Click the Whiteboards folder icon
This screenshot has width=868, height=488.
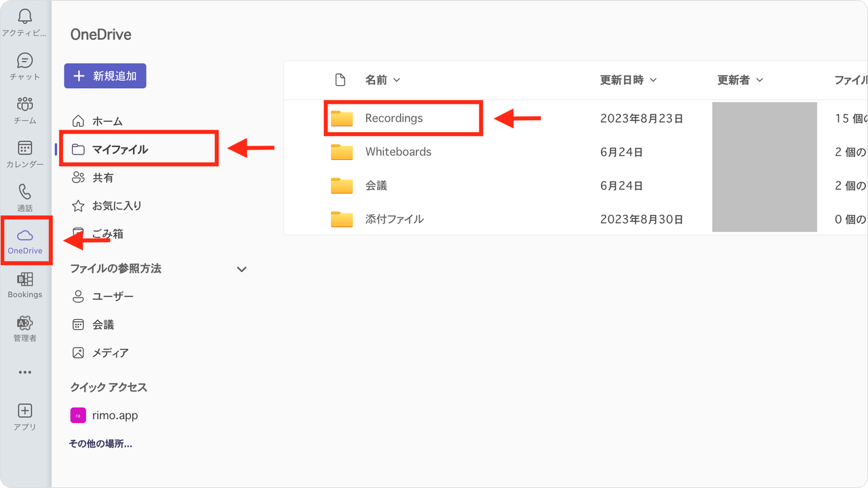coord(342,152)
